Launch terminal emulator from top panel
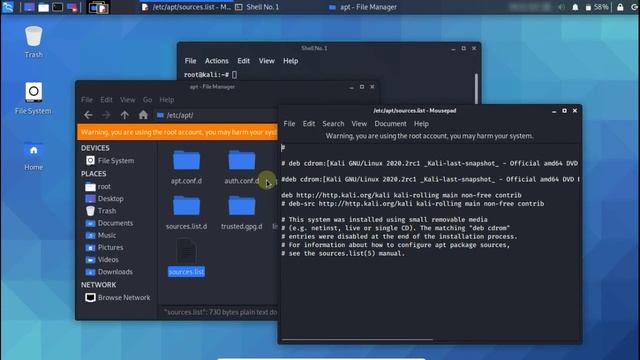 point(58,7)
